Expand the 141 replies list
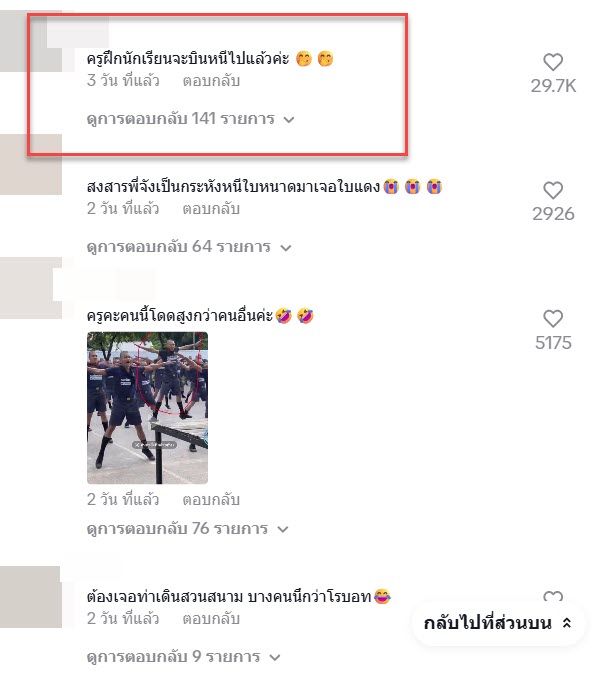This screenshot has height=674, width=603. click(x=190, y=119)
